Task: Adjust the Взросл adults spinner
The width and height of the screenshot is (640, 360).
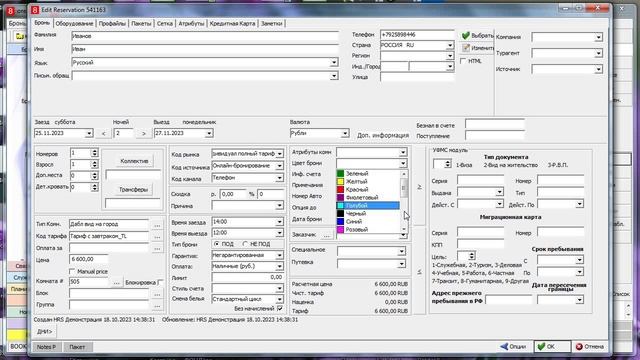Action: [94, 164]
